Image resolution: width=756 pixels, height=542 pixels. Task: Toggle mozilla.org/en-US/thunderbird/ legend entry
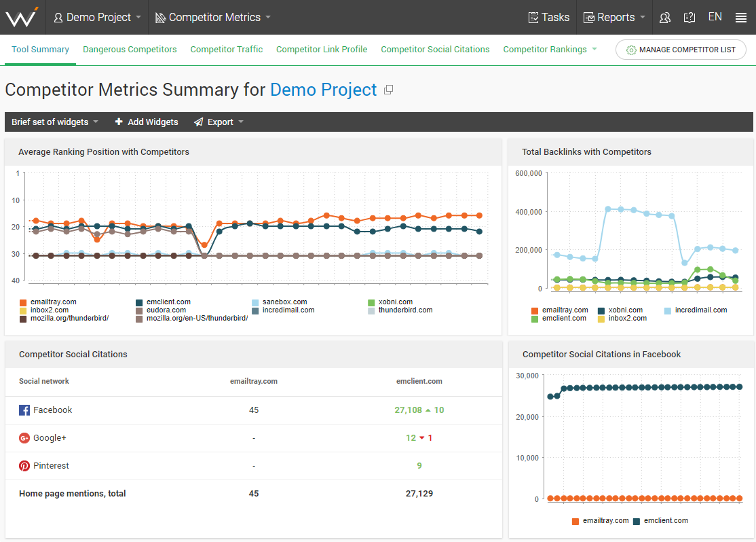(x=192, y=319)
